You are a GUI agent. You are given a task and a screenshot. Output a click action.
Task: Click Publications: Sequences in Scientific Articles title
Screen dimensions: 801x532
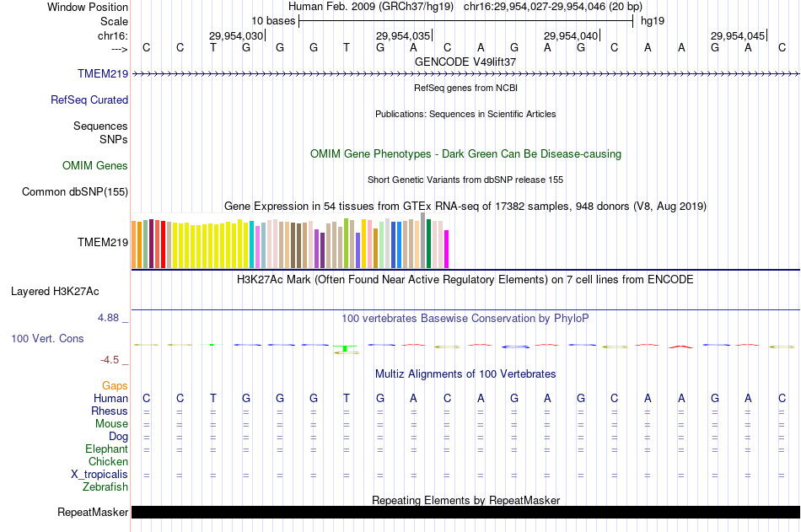(465, 114)
